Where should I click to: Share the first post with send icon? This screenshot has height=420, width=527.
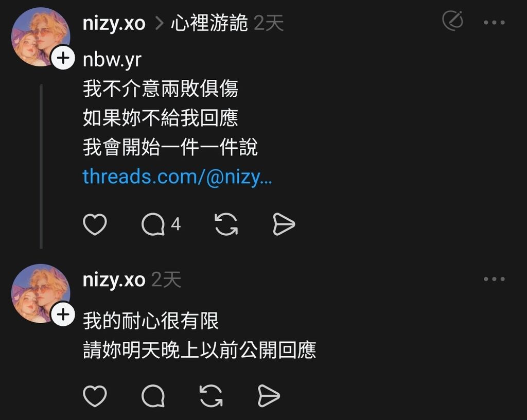pyautogui.click(x=284, y=224)
